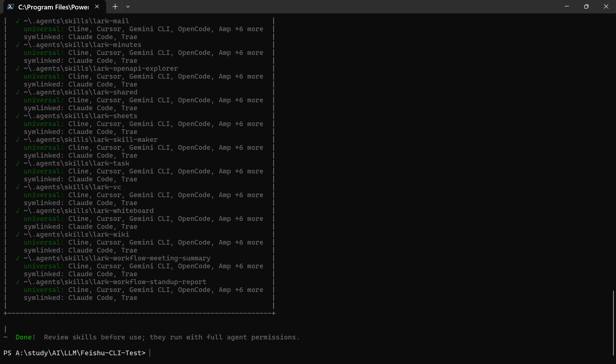616x364 pixels.
Task: Close the terminal window
Action: [606, 7]
